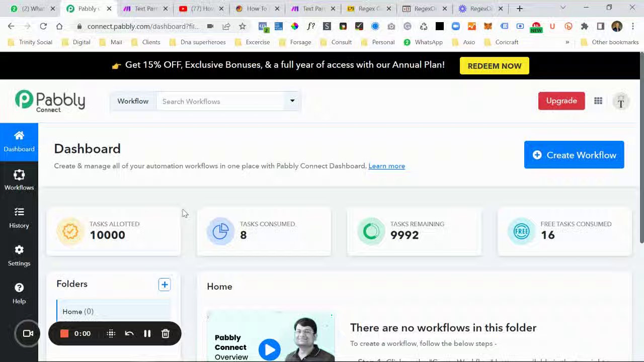Image resolution: width=644 pixels, height=362 pixels.
Task: Open Chrome three-dot menu
Action: tap(633, 26)
